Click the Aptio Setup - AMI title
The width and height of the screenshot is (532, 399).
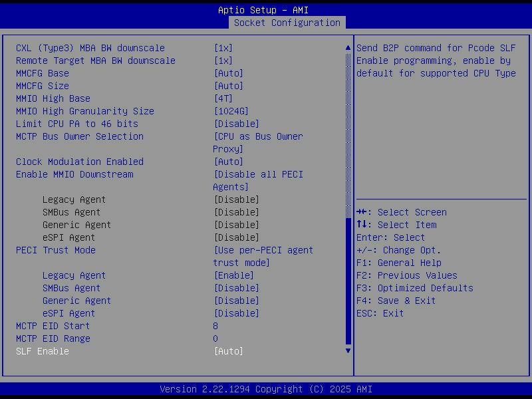[263, 10]
